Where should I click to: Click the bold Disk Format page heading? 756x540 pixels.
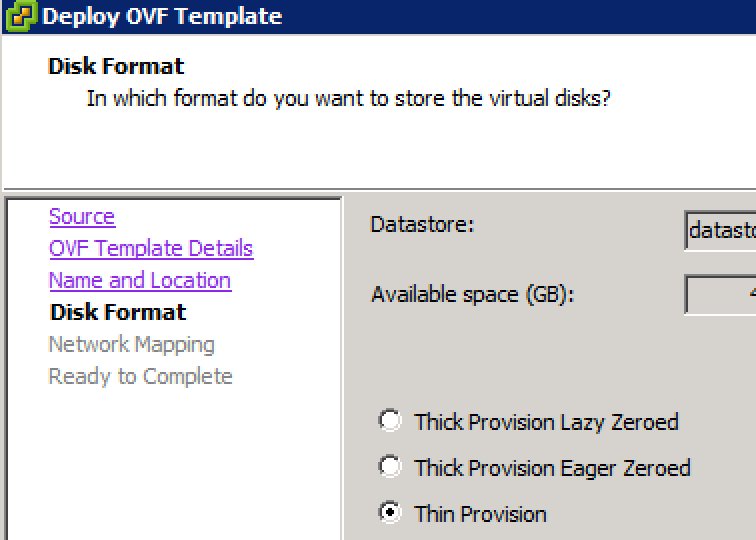(x=116, y=66)
